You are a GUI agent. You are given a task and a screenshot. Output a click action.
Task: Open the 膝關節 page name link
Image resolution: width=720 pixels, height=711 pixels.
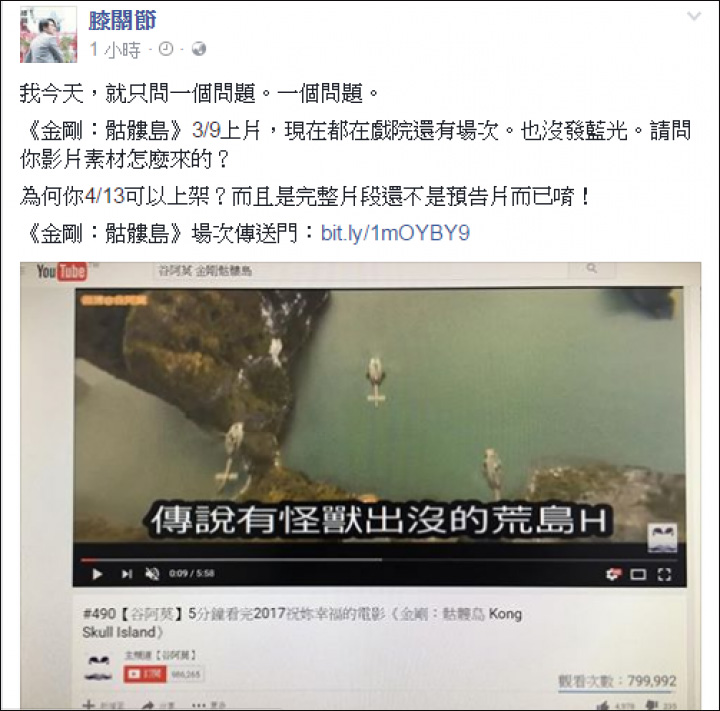pyautogui.click(x=123, y=21)
